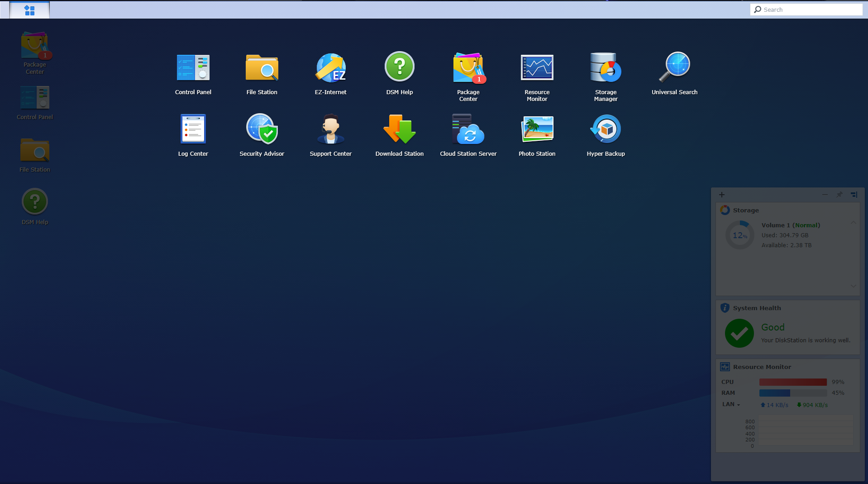Minimize the widgets panel
Screen dimensions: 868x484
click(825, 195)
